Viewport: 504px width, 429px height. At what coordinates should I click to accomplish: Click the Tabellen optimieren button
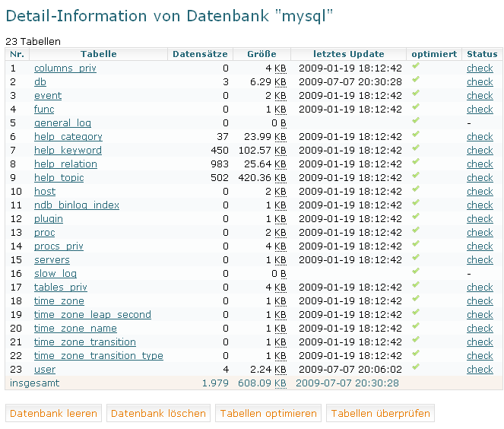[x=268, y=413]
